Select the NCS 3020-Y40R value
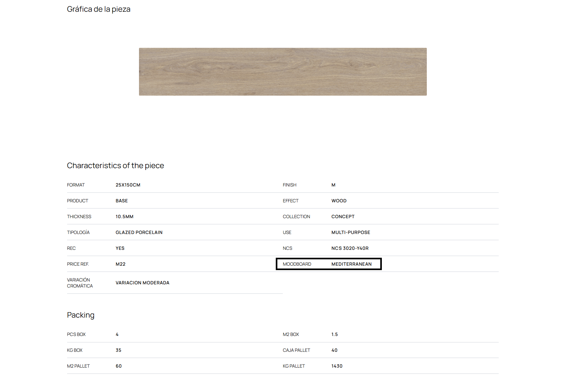Image resolution: width=562 pixels, height=392 pixels. (x=350, y=248)
